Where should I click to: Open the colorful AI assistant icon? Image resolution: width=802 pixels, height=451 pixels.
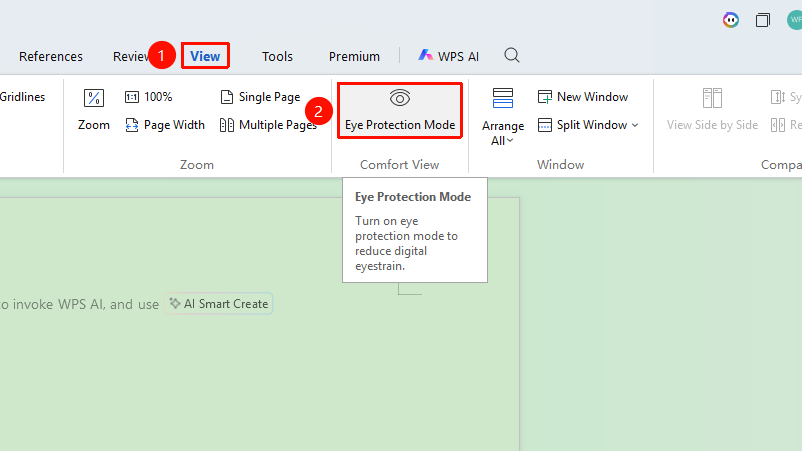[730, 20]
